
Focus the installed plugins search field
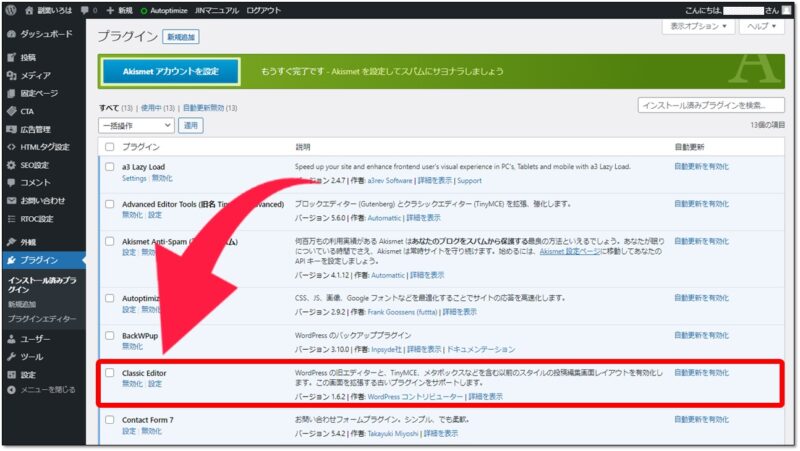[711, 105]
